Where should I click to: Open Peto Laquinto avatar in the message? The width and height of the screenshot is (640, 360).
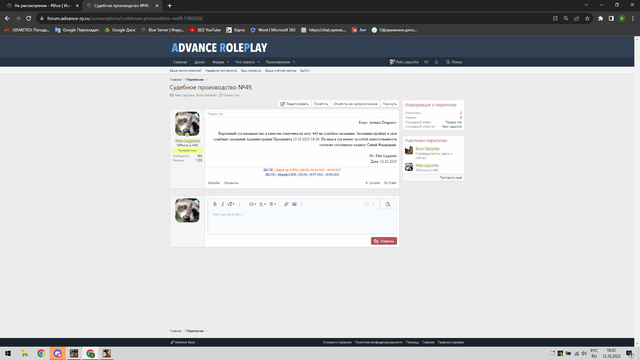pyautogui.click(x=187, y=124)
